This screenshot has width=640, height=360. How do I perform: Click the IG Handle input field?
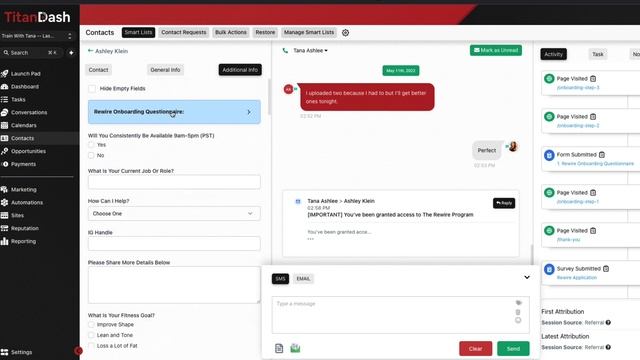(x=174, y=244)
